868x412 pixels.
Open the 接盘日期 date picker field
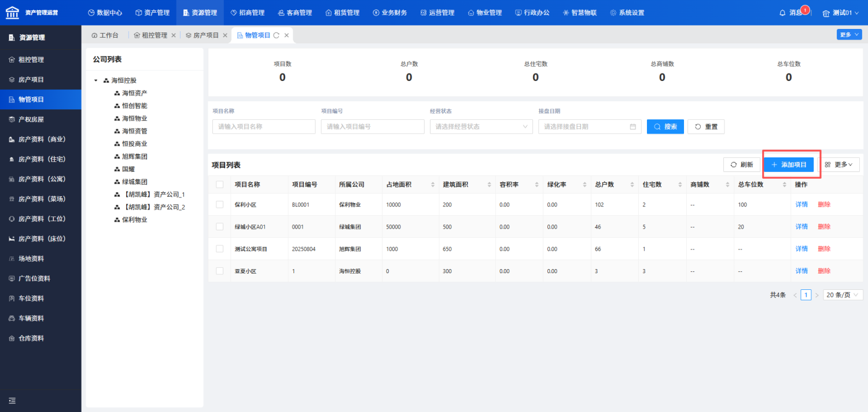(590, 127)
